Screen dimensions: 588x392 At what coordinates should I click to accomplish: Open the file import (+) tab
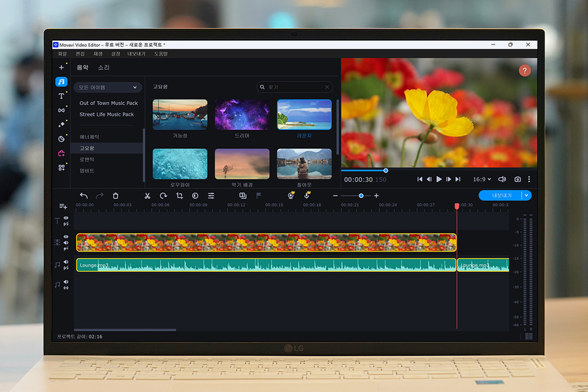pyautogui.click(x=62, y=68)
